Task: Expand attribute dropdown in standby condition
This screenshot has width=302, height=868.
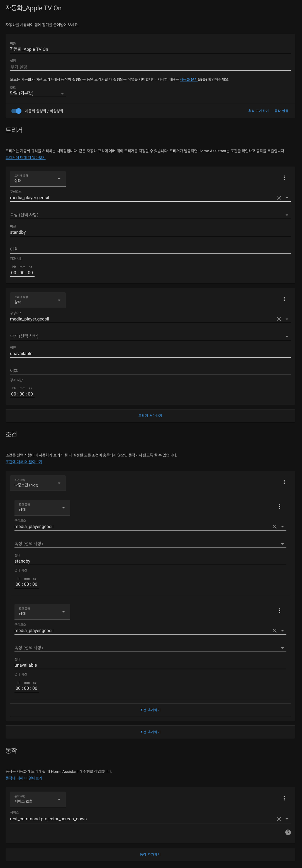Action: [x=282, y=544]
